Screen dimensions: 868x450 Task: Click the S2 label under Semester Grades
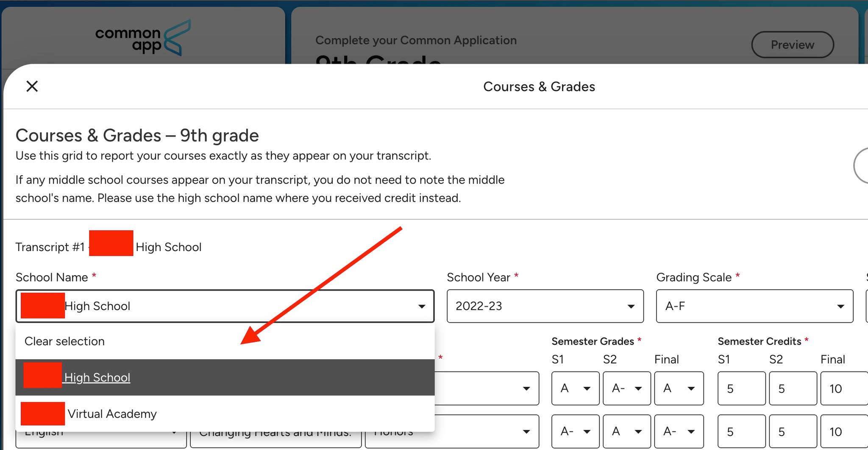[610, 360]
